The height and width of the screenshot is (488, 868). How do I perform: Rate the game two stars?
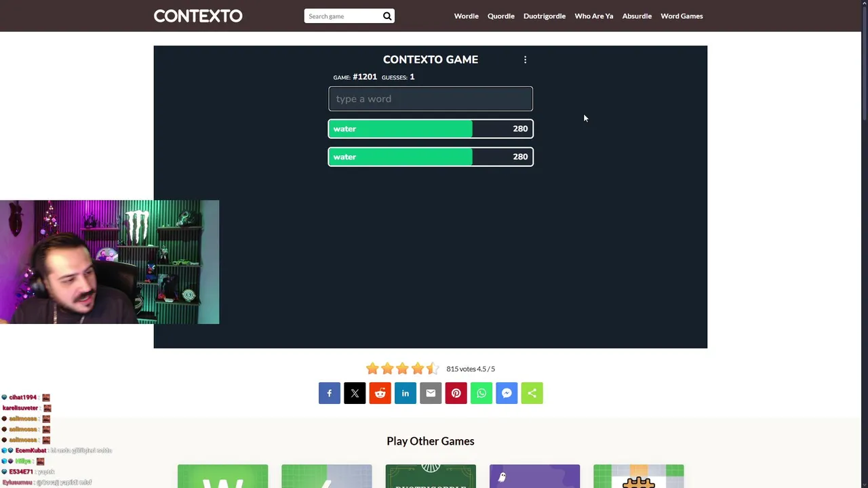(x=387, y=369)
